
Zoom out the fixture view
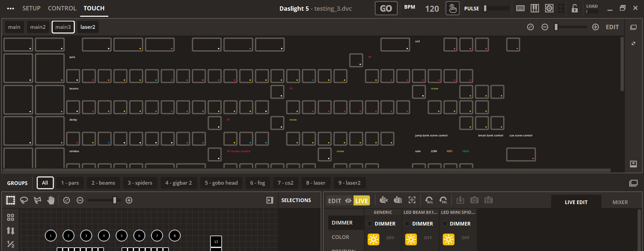pyautogui.click(x=80, y=200)
